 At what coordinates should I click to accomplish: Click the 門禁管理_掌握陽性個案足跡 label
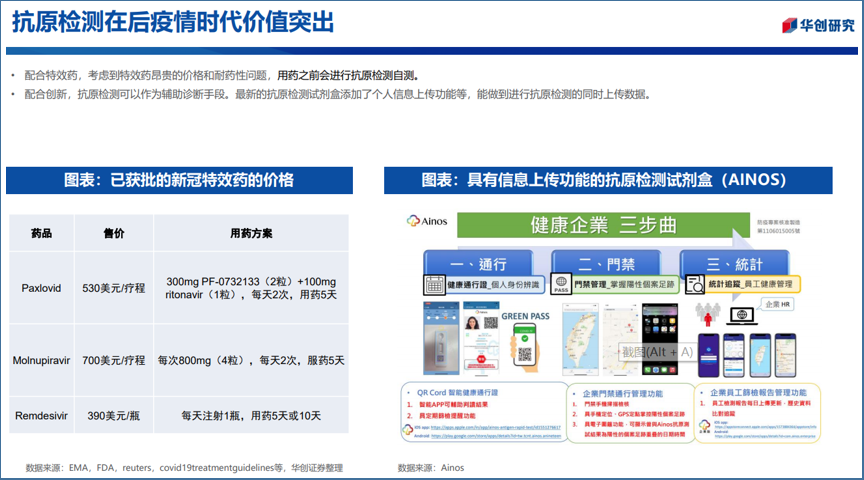[624, 284]
